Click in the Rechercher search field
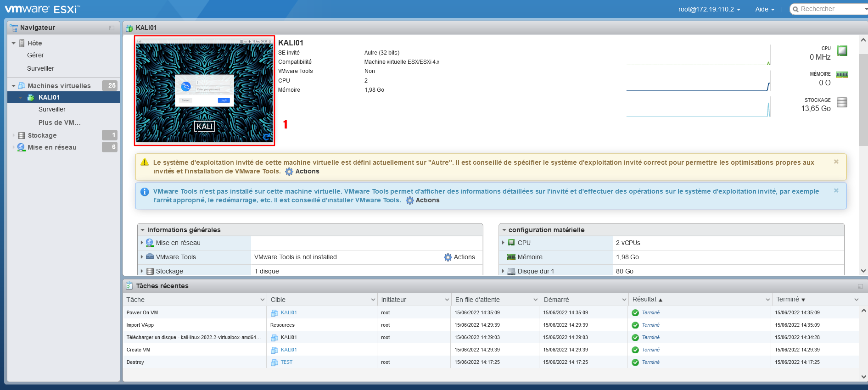The width and height of the screenshot is (868, 390). 829,9
